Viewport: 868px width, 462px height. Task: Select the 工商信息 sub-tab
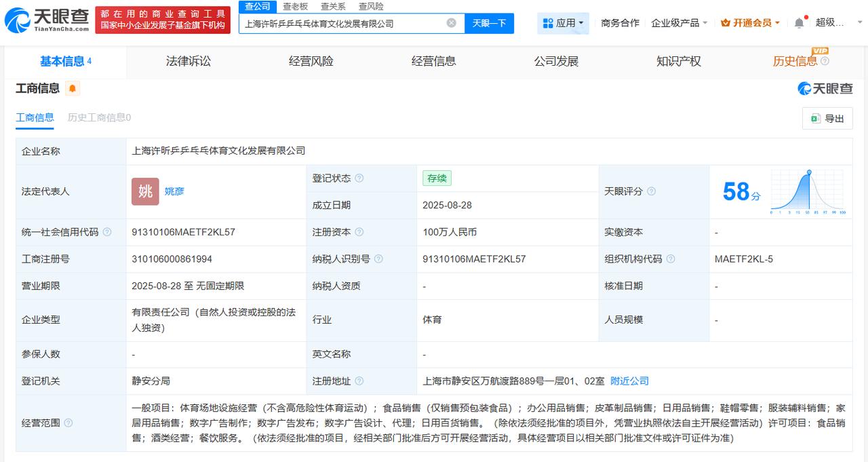point(35,117)
